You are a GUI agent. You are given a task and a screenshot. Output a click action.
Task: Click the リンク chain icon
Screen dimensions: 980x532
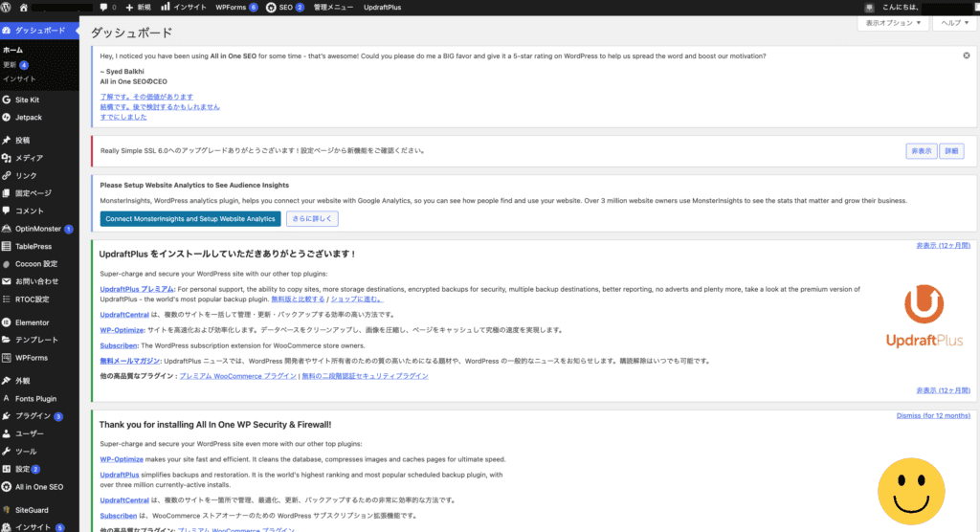(x=7, y=176)
